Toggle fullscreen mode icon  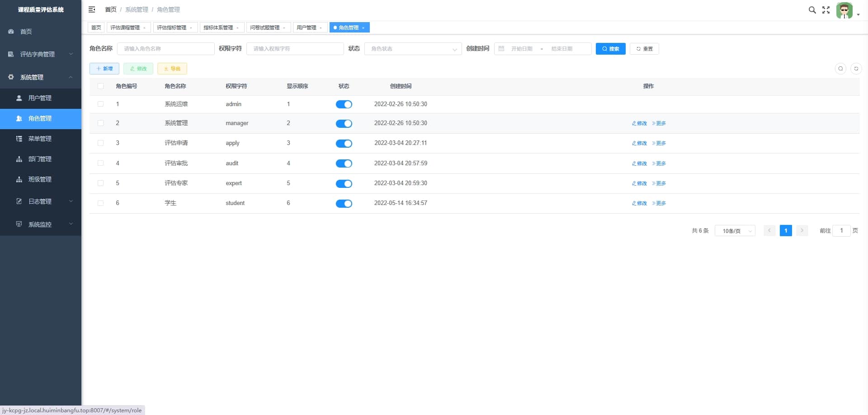click(x=826, y=10)
